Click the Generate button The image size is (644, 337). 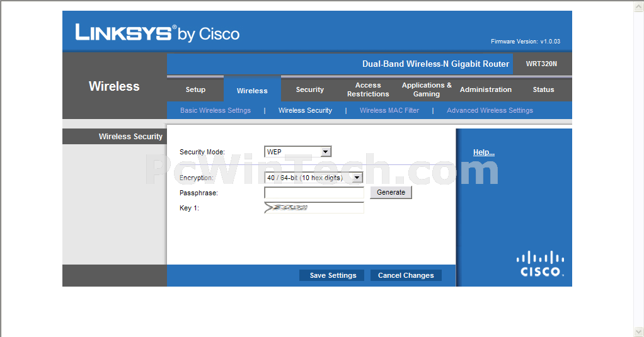391,192
